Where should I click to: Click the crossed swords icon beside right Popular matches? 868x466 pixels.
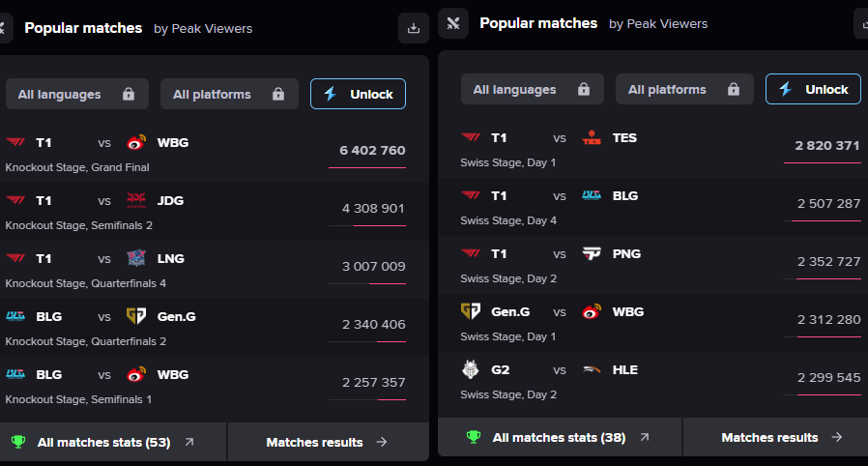(453, 23)
